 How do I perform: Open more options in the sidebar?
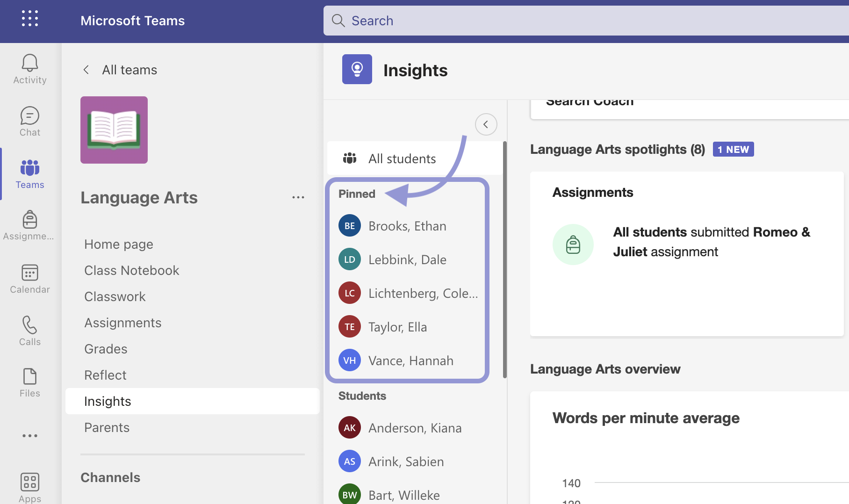tap(29, 435)
